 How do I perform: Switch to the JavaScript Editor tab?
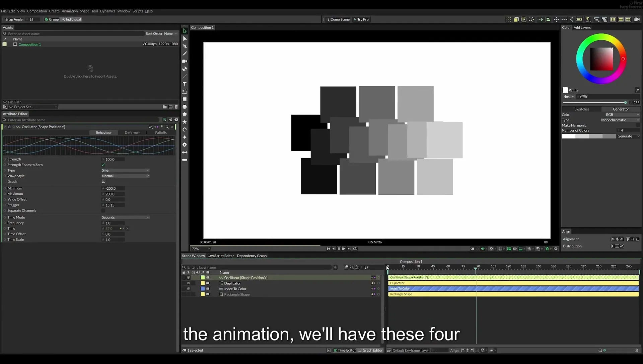(221, 256)
